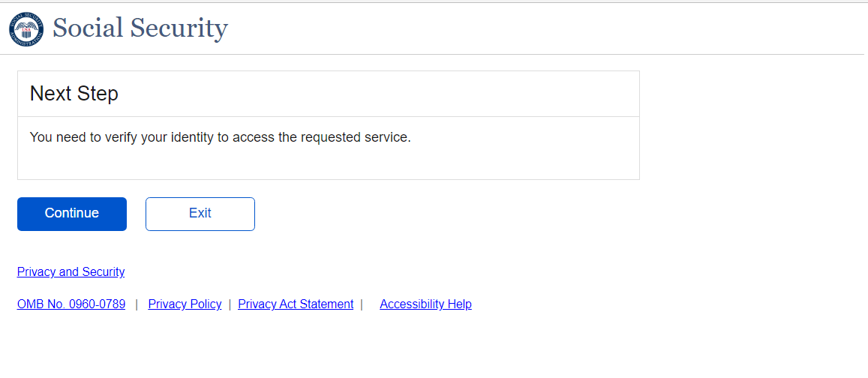Click the word "Social" in header title
The height and width of the screenshot is (378, 868).
(x=87, y=28)
